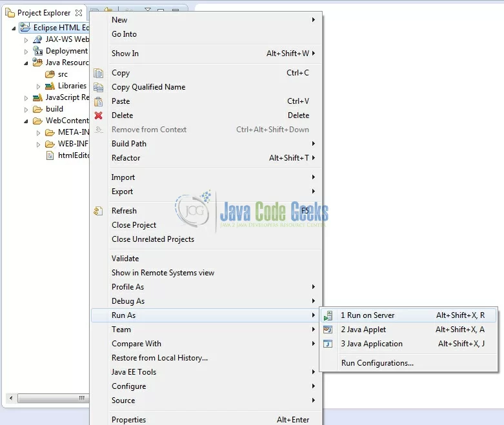Screen dimensions: 504x425
Task: Click the Run on Server icon
Action: click(x=328, y=315)
